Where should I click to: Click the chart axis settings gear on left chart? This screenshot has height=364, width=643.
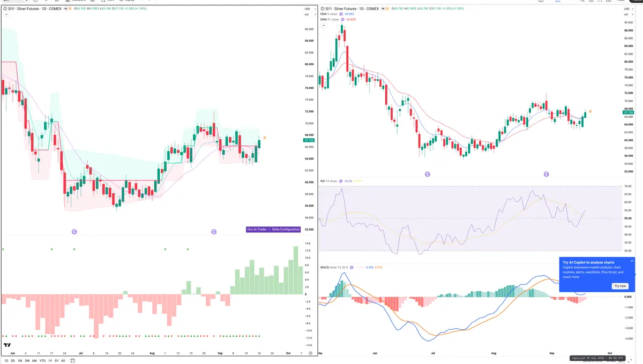pyautogui.click(x=310, y=353)
